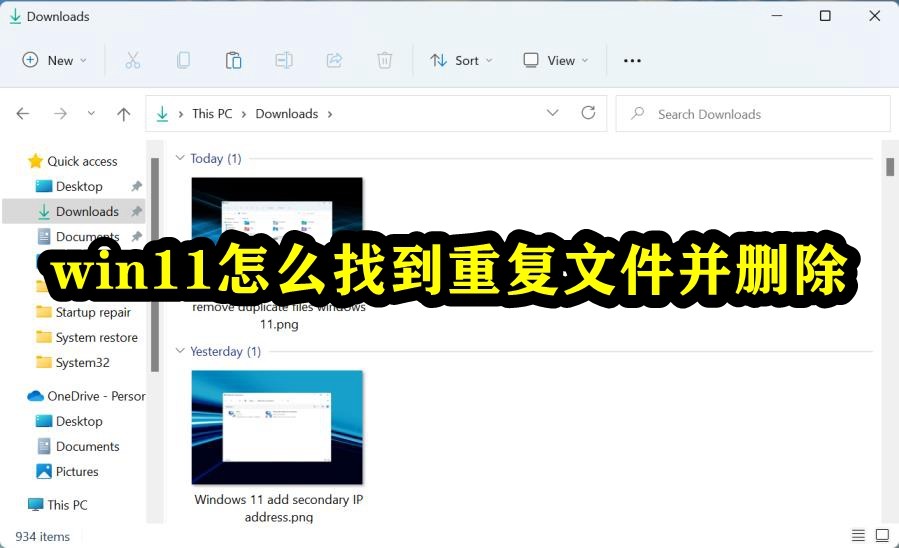This screenshot has width=899, height=548.
Task: Click the OneDrive cloud icon
Action: click(36, 396)
